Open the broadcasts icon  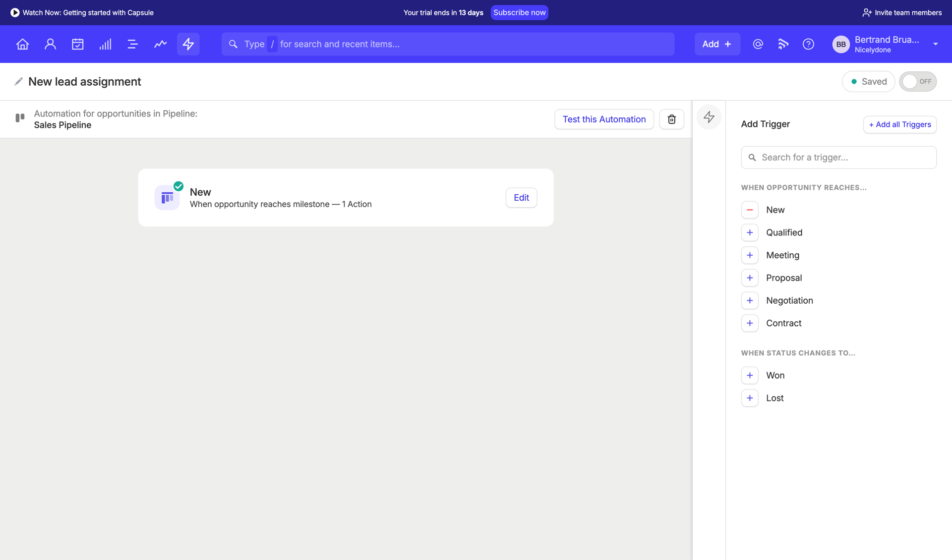783,44
